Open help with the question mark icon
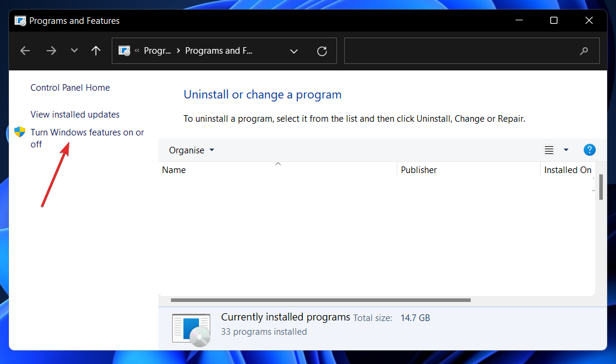 pyautogui.click(x=589, y=150)
